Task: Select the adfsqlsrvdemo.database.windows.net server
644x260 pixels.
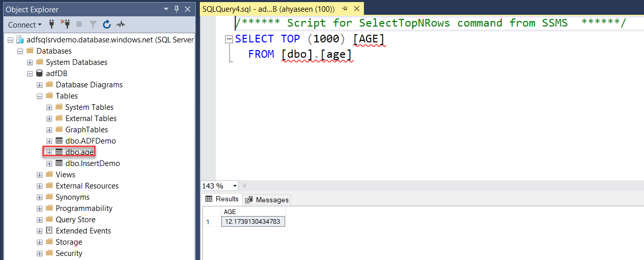Action: [110, 40]
